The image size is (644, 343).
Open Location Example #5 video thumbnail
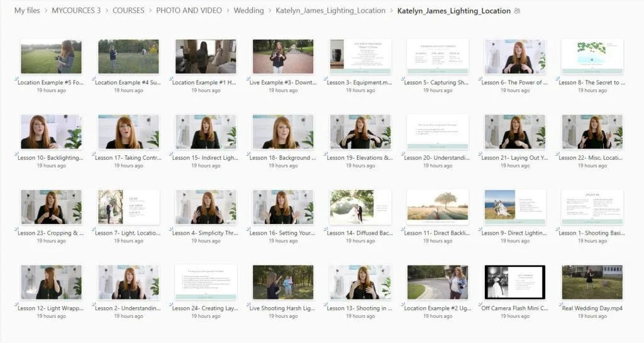coord(51,57)
